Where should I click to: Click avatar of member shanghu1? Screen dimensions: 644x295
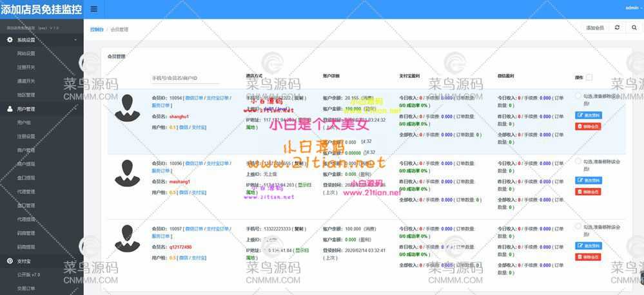128,107
